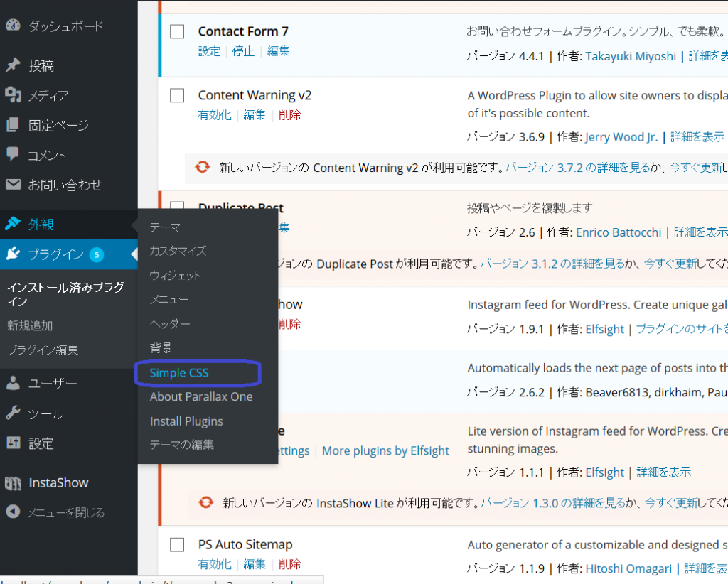Choose Widgets in the Appearance flyout

176,276
